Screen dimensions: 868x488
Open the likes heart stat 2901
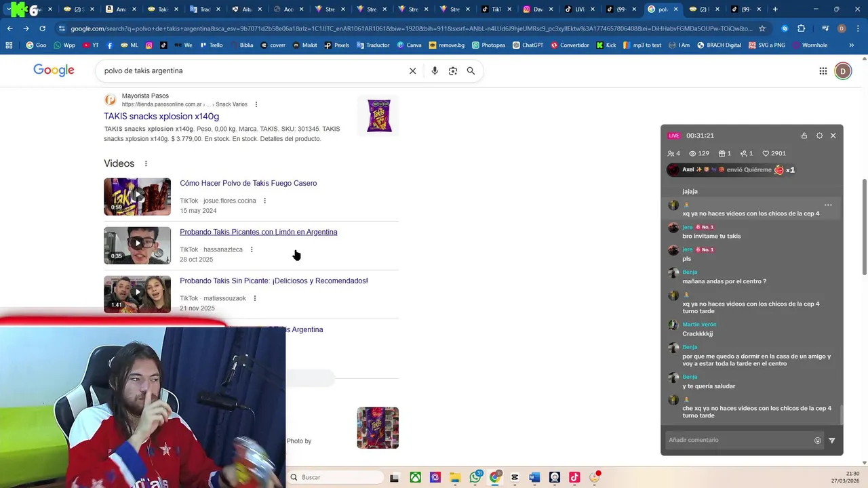(x=774, y=154)
